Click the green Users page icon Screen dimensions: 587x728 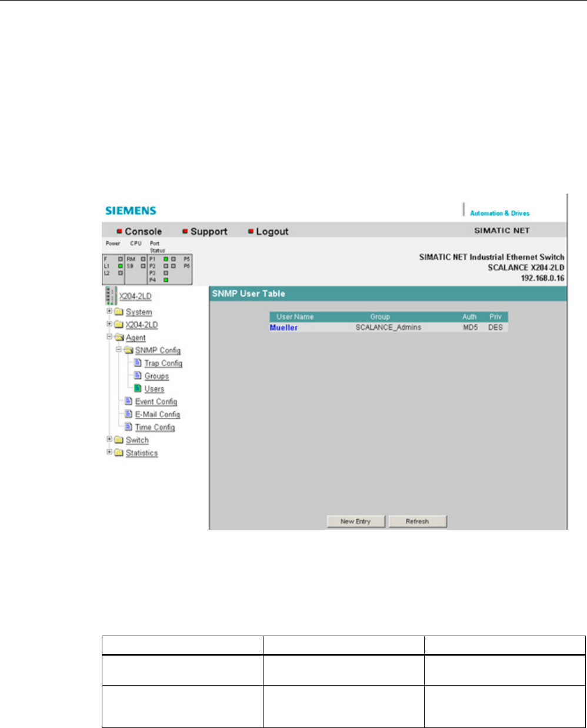click(x=138, y=388)
